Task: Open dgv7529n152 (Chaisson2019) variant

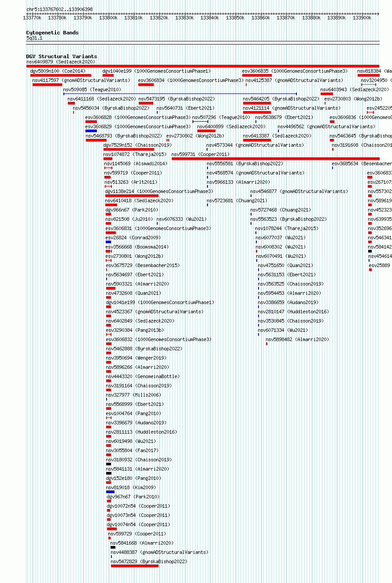Action: pyautogui.click(x=137, y=145)
